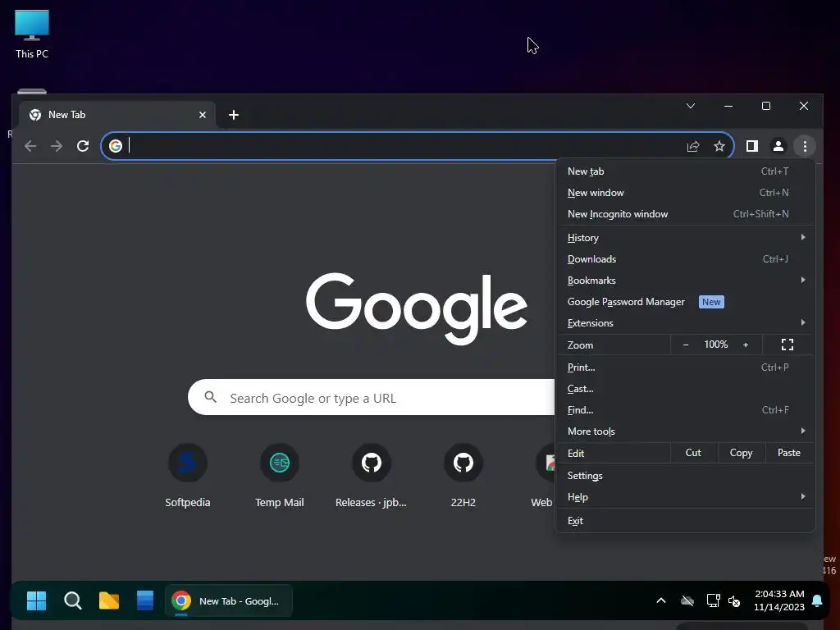The height and width of the screenshot is (630, 840).
Task: Expand the Bookmarks submenu
Action: click(685, 281)
